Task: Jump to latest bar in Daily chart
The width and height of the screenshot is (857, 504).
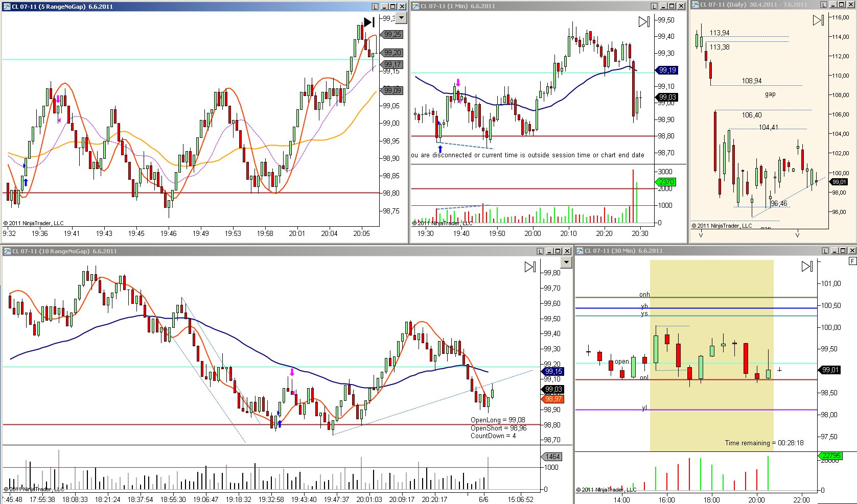Action: [818, 20]
